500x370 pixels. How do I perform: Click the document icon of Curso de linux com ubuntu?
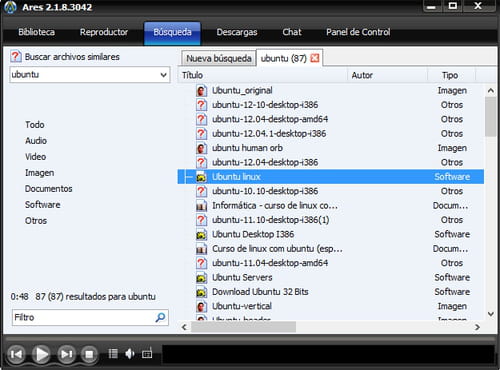click(201, 249)
